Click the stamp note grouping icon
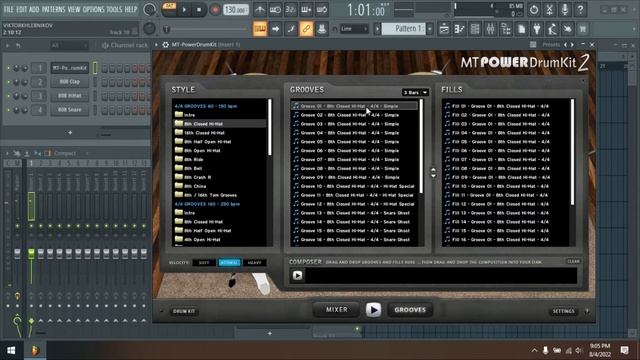Image resolution: width=640 pixels, height=360 pixels. (322, 29)
